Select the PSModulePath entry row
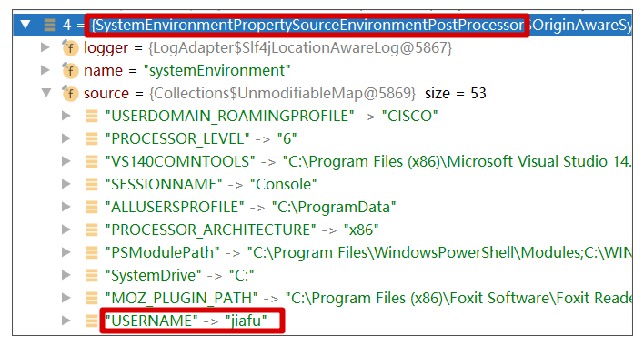 click(x=368, y=252)
